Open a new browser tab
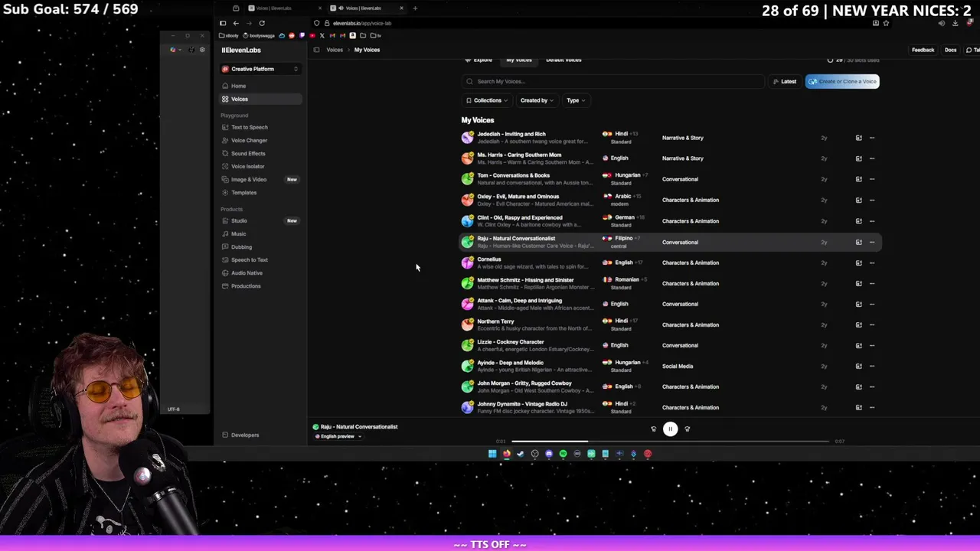The height and width of the screenshot is (551, 980). (415, 8)
